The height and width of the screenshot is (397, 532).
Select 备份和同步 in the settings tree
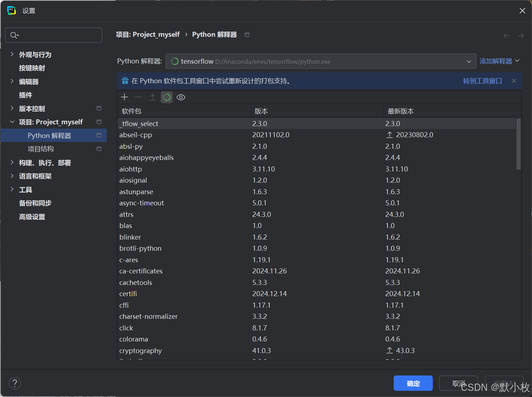[35, 203]
